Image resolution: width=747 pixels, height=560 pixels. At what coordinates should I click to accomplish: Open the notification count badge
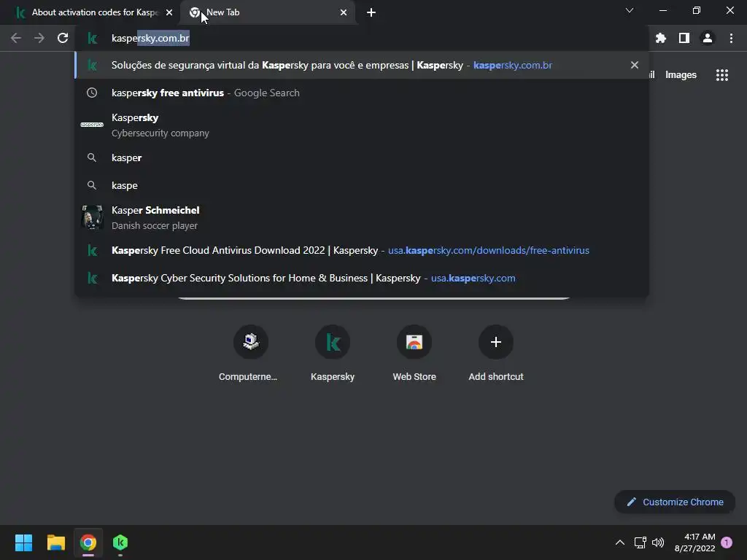727,542
